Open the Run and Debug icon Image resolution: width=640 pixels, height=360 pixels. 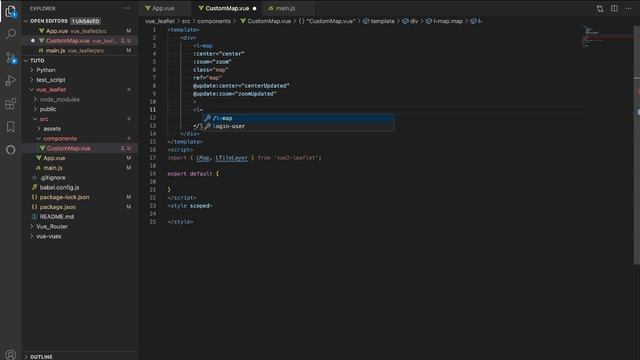point(11,80)
